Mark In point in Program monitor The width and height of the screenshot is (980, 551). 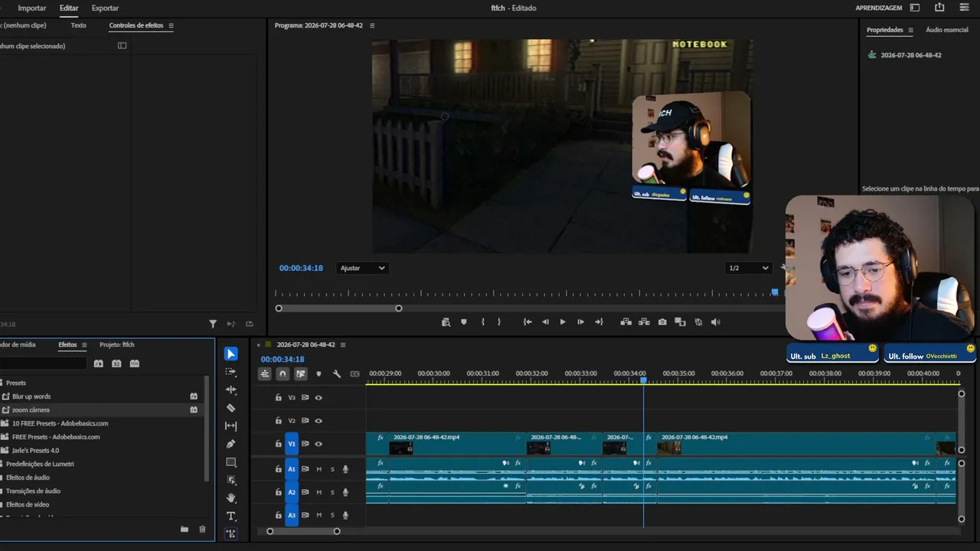482,322
